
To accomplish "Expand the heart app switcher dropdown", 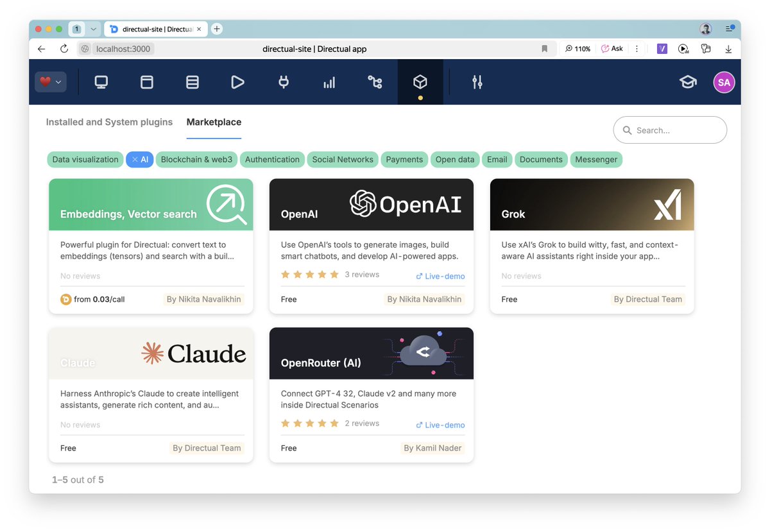I will (x=51, y=82).
